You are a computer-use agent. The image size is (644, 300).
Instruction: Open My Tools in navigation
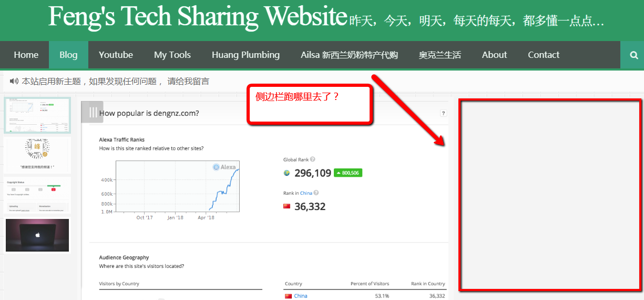[x=172, y=55]
